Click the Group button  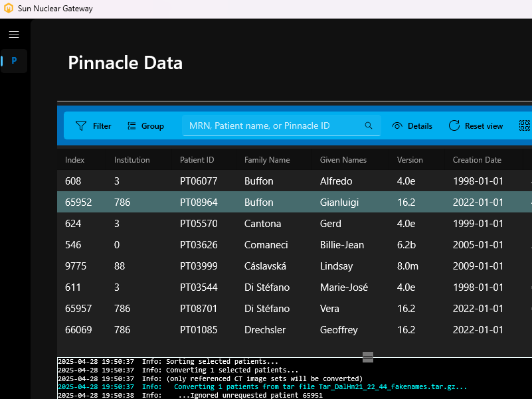(146, 126)
